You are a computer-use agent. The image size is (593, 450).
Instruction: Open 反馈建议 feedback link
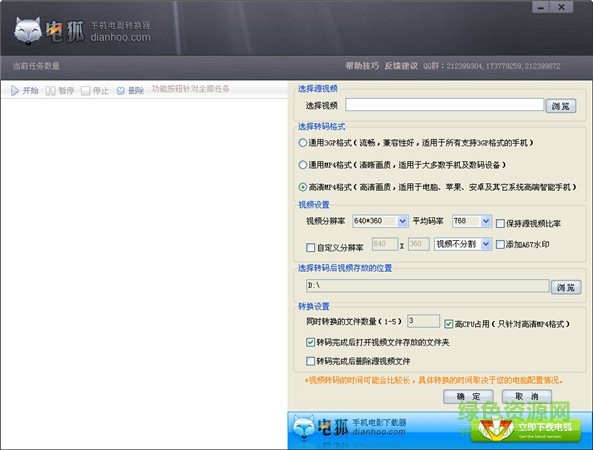(x=401, y=66)
